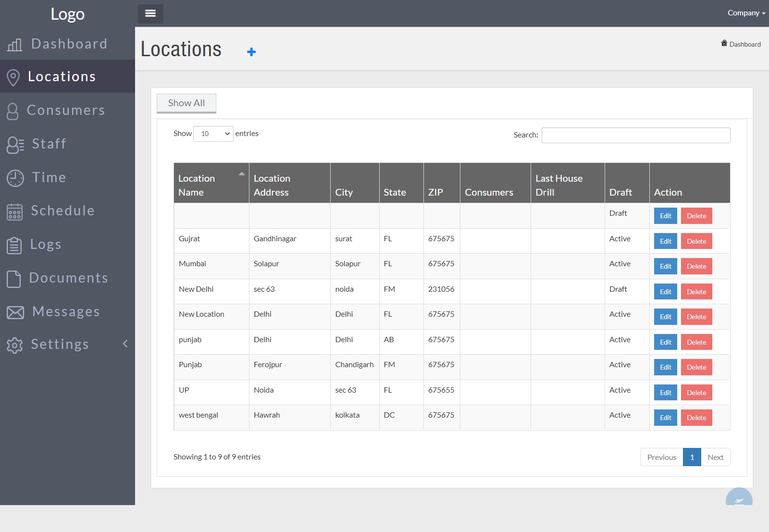The height and width of the screenshot is (532, 769).
Task: Select the Show All tab
Action: [186, 103]
